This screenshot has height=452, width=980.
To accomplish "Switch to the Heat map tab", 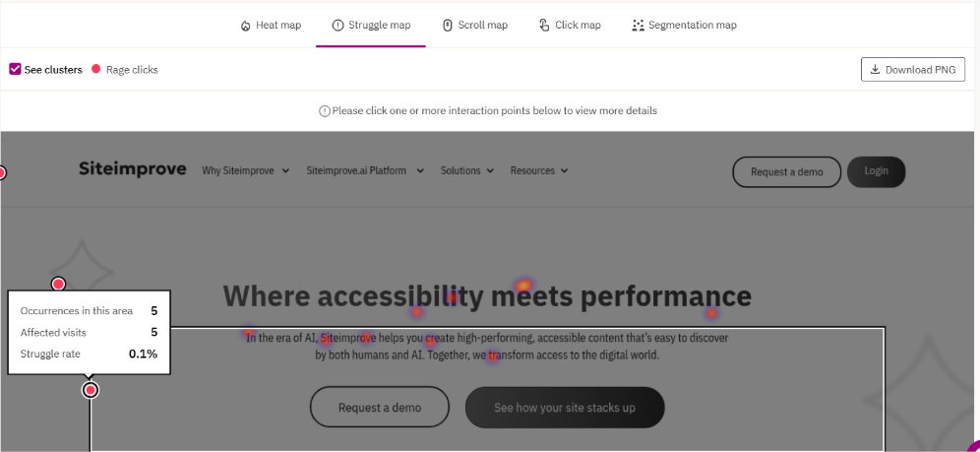I will (271, 25).
